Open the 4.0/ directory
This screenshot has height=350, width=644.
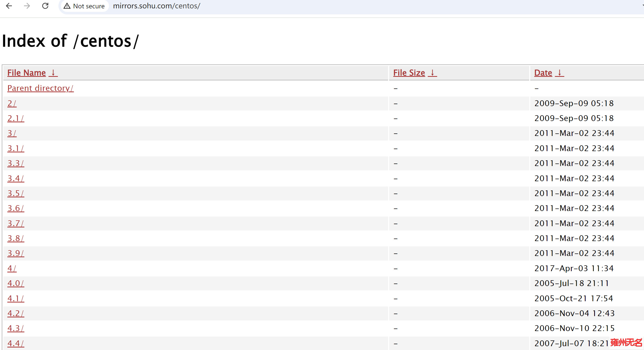pyautogui.click(x=16, y=283)
